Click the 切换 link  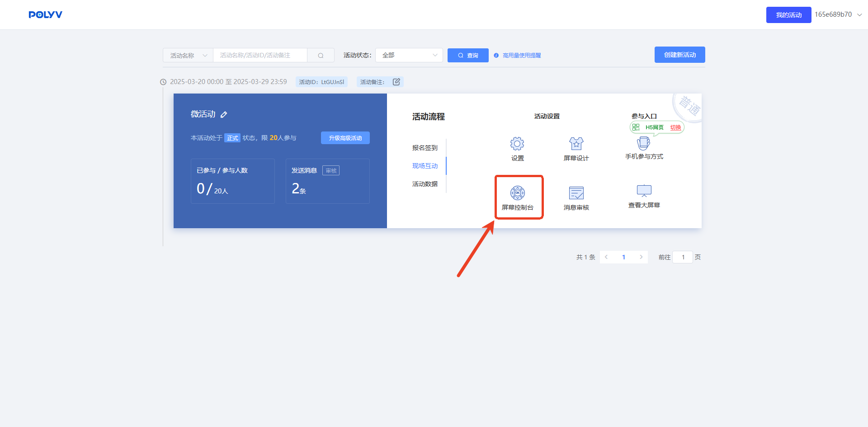[x=675, y=127]
